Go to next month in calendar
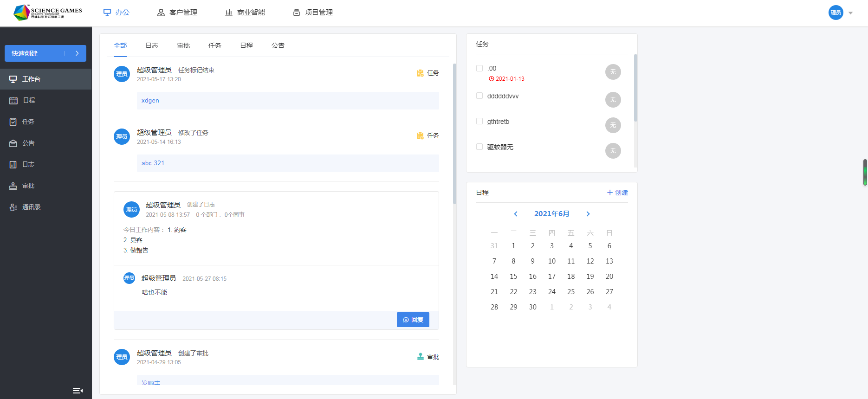The height and width of the screenshot is (399, 868). click(x=588, y=214)
